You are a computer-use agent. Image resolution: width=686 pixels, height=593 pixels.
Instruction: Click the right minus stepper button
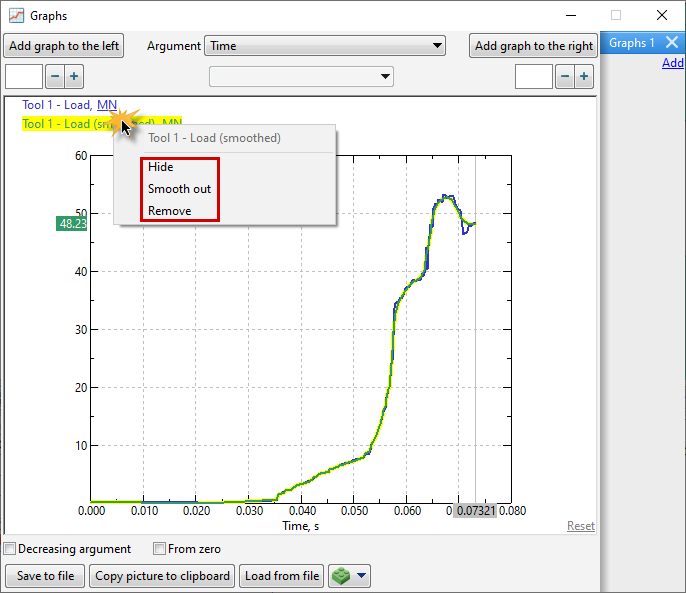[x=564, y=77]
